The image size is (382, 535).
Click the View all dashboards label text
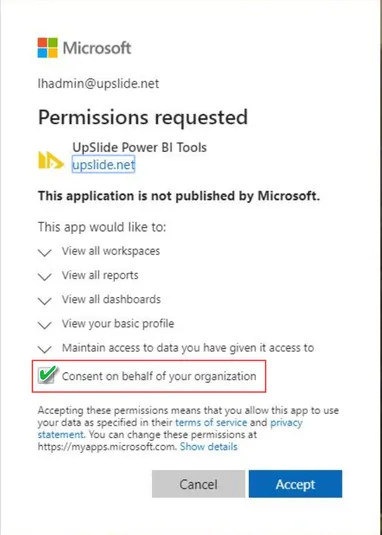point(111,300)
